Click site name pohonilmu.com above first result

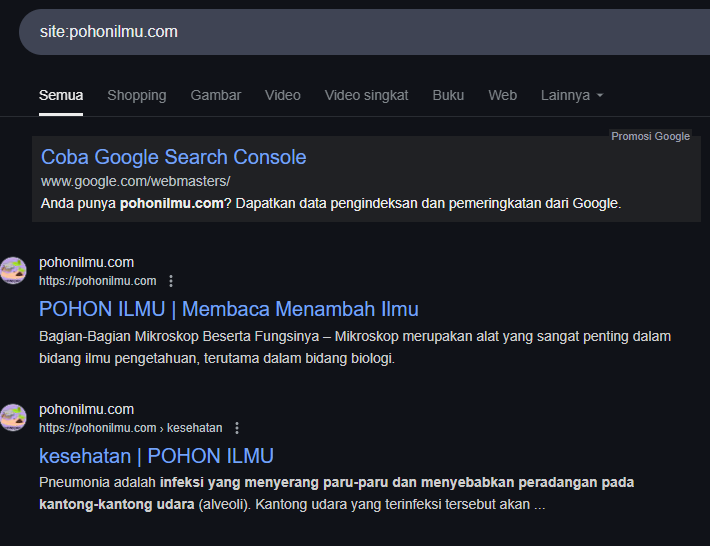pos(86,263)
